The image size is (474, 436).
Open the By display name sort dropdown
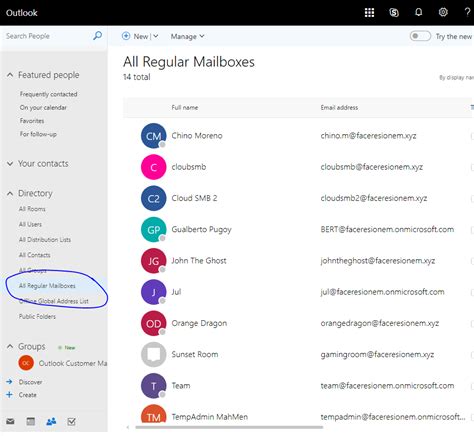(x=456, y=77)
